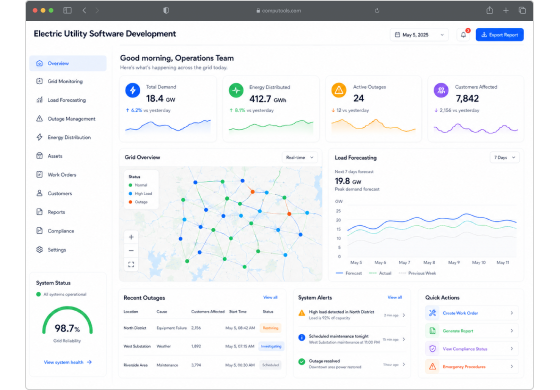Open the 7 Days forecast range dropdown
This screenshot has width=560, height=390.
click(505, 158)
